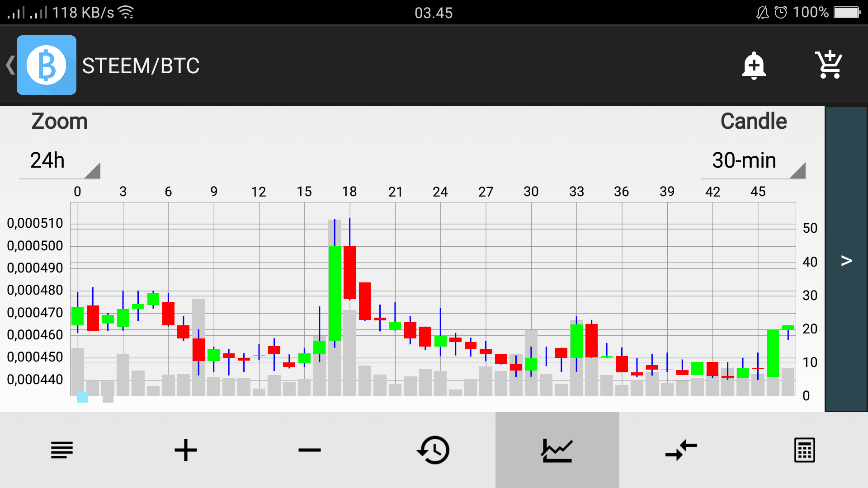Tap the 0,000500 price axis label

35,246
